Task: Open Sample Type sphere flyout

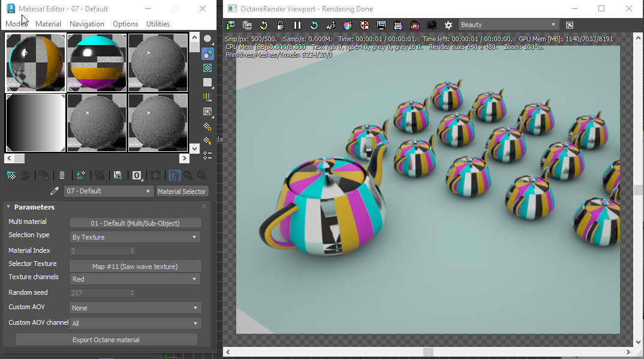Action: tap(208, 39)
